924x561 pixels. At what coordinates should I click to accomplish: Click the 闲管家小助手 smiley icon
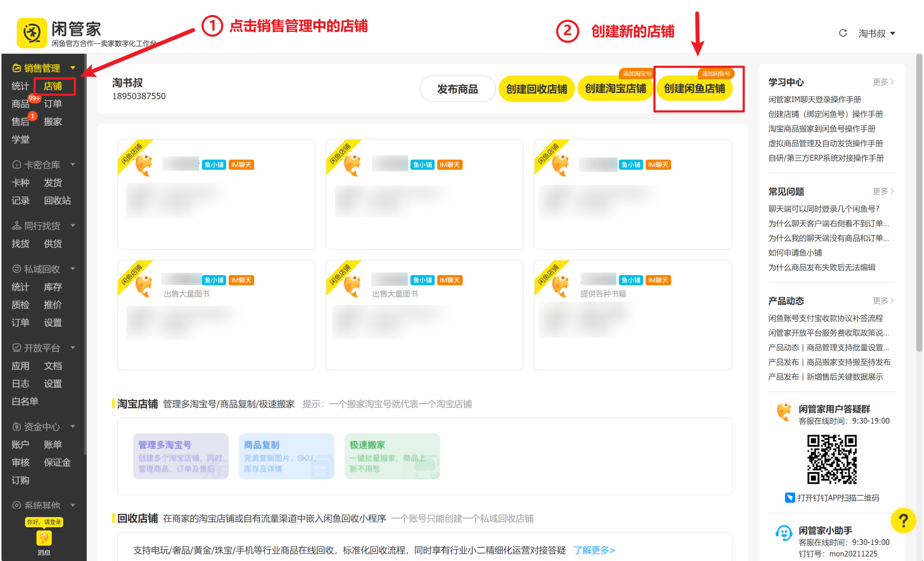click(x=784, y=533)
